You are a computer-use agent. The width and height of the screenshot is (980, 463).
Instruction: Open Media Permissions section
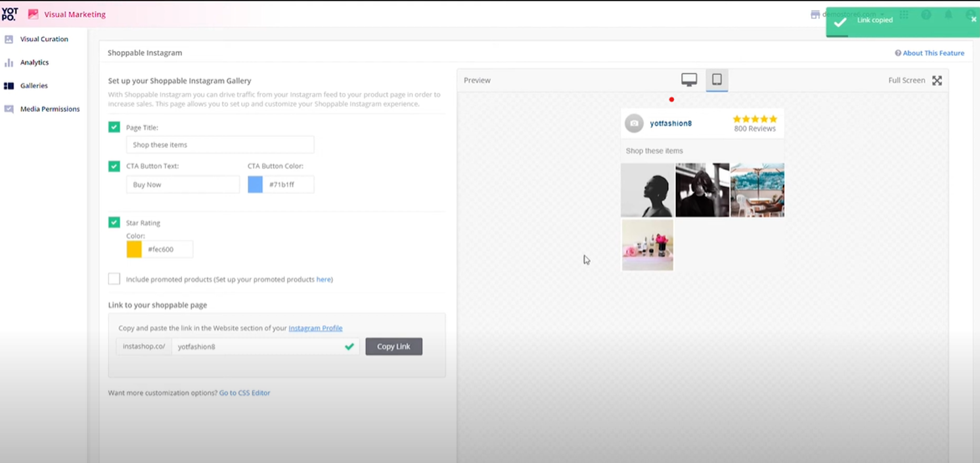point(50,109)
